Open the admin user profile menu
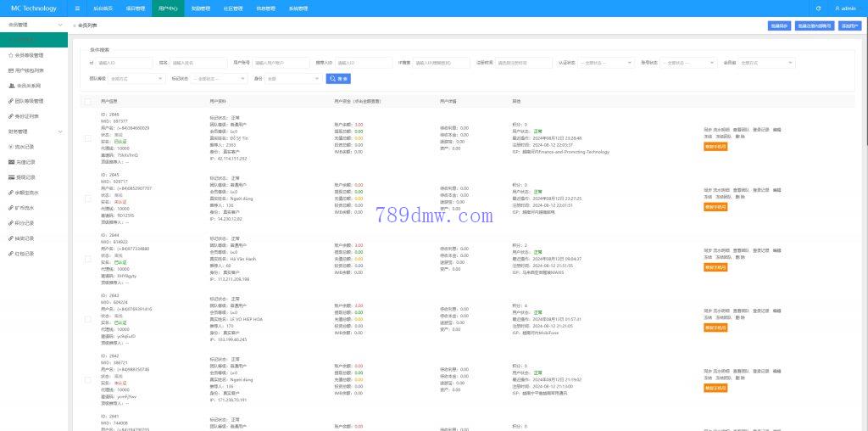 846,8
